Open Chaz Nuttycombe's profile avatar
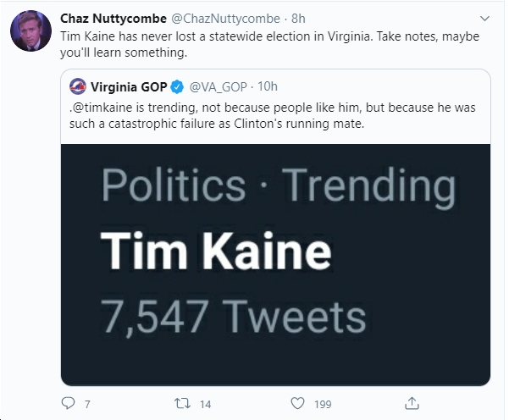 click(30, 30)
